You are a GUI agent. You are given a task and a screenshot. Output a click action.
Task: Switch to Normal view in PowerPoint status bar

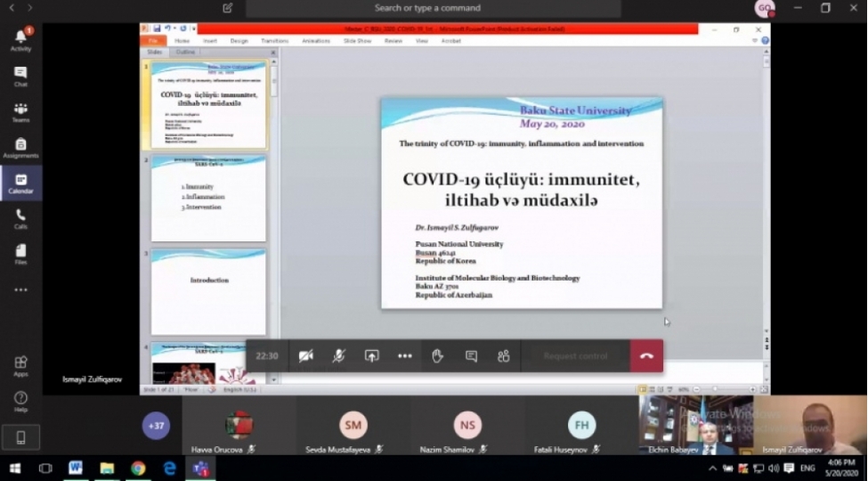(x=642, y=389)
